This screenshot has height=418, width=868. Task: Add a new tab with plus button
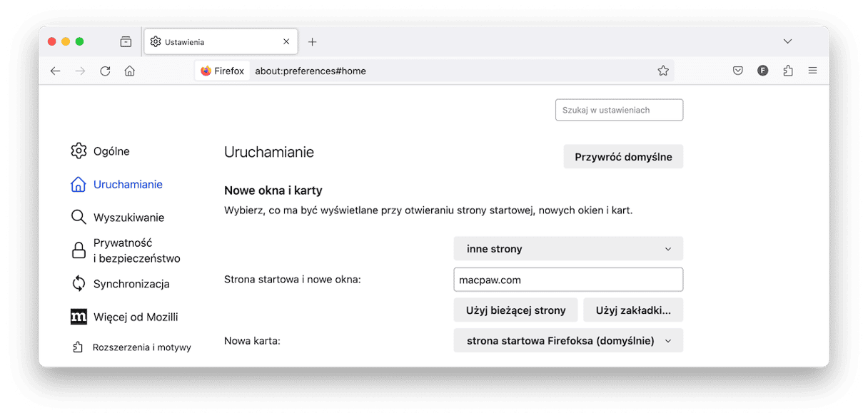tap(312, 42)
